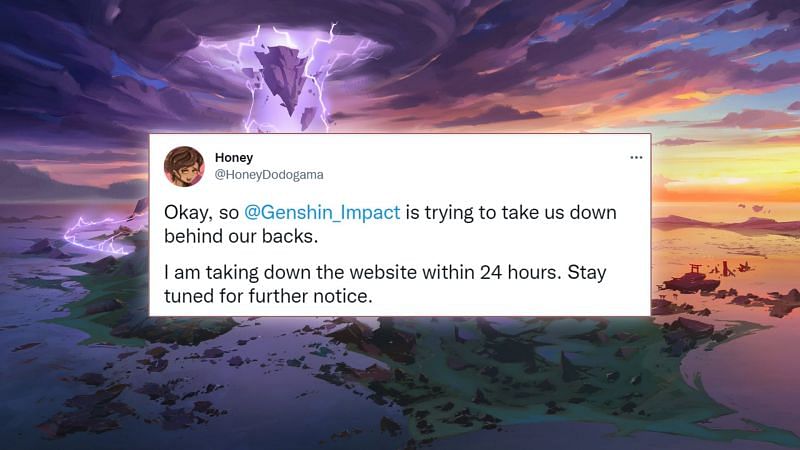
Task: Open the three-dot more options menu
Action: click(636, 158)
